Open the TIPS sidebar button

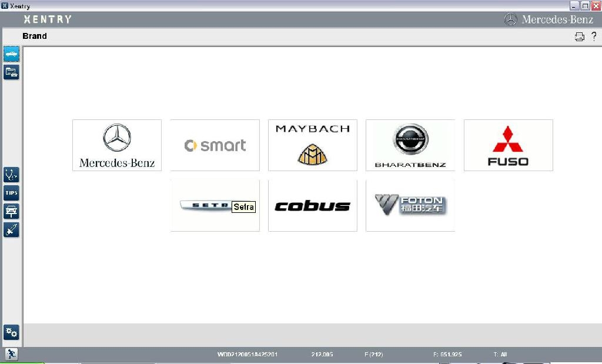(x=12, y=193)
